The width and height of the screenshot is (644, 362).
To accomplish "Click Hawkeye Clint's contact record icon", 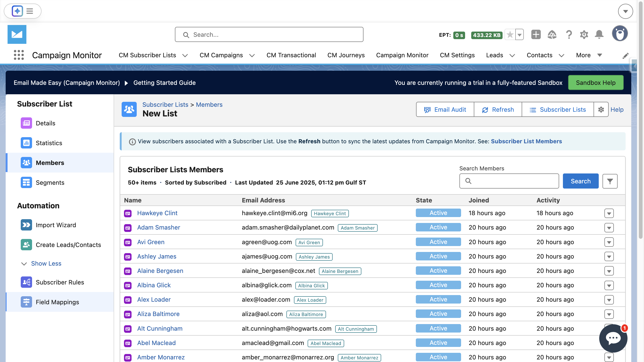I will pyautogui.click(x=128, y=213).
